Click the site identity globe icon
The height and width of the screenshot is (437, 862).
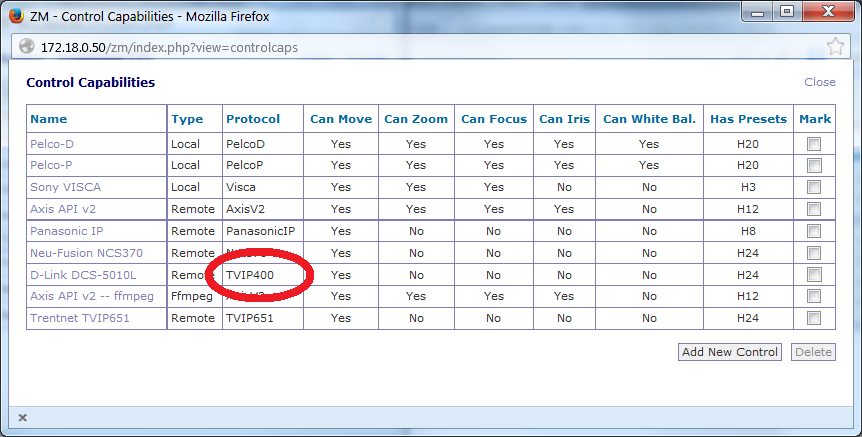[26, 47]
